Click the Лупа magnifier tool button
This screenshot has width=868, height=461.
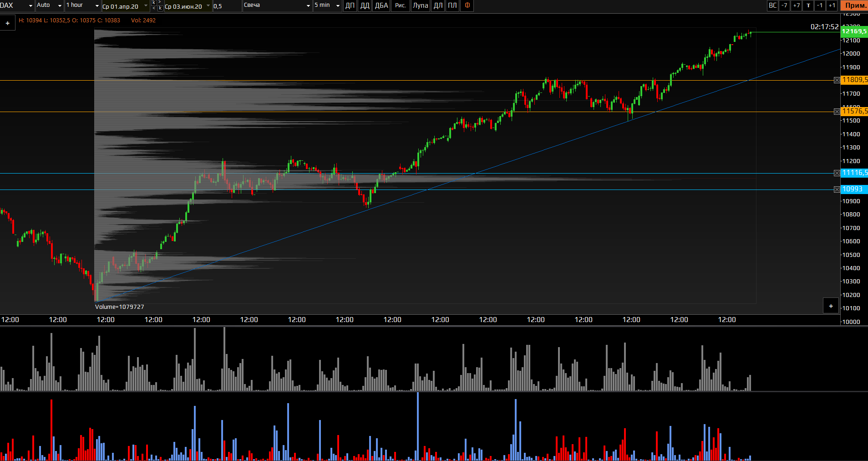point(420,5)
